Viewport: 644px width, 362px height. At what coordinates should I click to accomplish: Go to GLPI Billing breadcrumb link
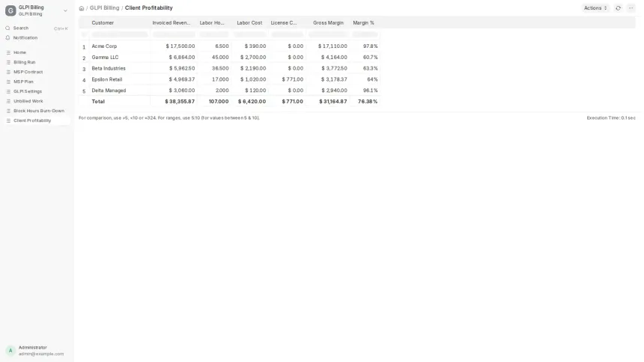pyautogui.click(x=104, y=7)
